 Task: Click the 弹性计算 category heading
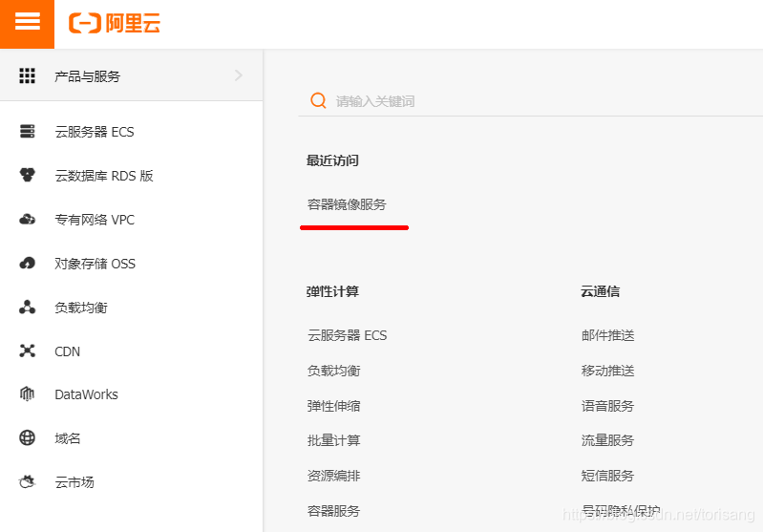tap(332, 291)
